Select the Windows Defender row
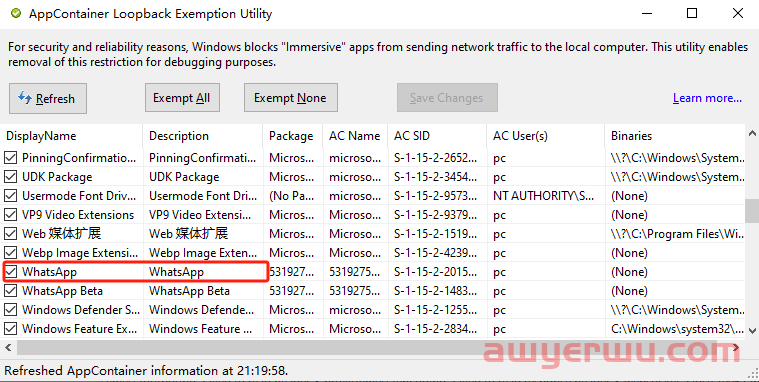Image resolution: width=759 pixels, height=382 pixels. 372,309
